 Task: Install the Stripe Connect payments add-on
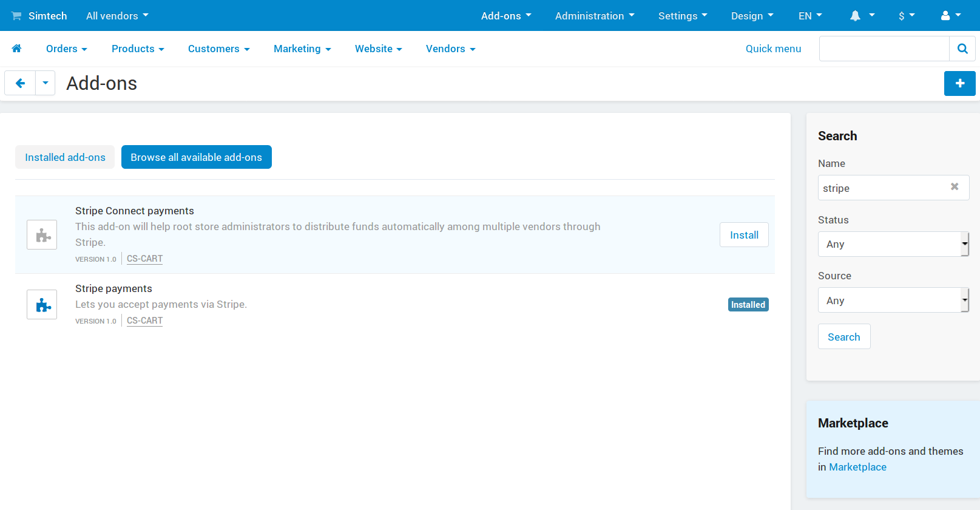[x=744, y=235]
